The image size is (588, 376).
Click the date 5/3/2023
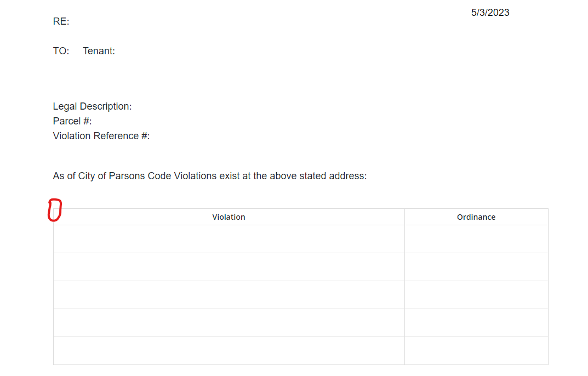tap(490, 13)
